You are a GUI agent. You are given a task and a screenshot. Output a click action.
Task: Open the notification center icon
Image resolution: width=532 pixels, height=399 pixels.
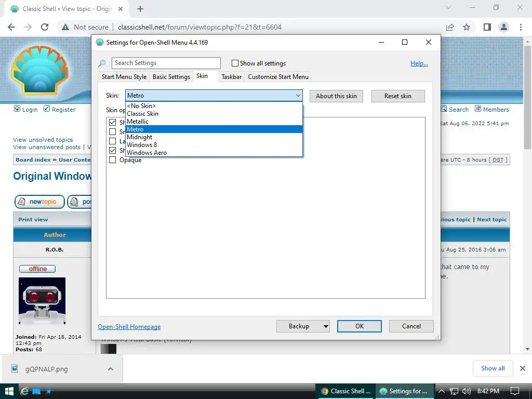tap(515, 391)
